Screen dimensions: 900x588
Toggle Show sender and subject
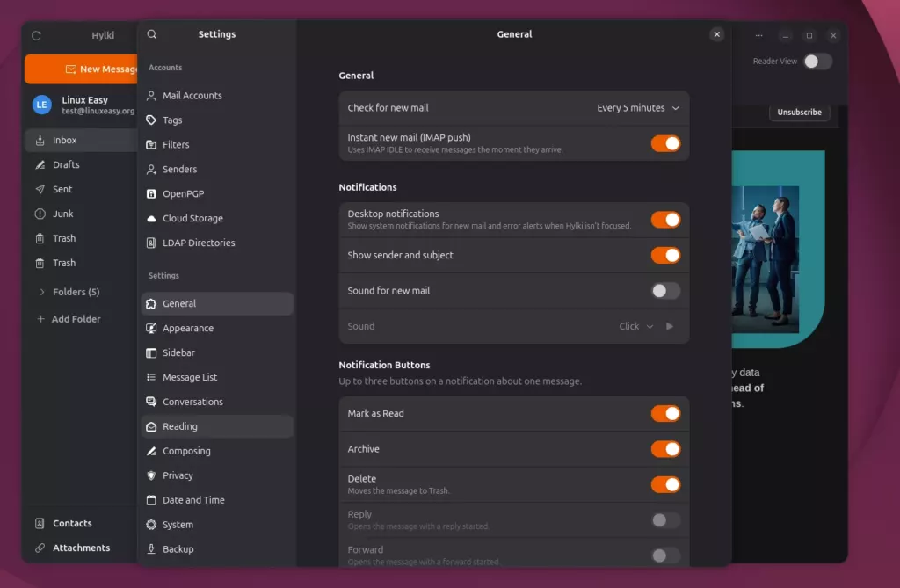click(665, 255)
